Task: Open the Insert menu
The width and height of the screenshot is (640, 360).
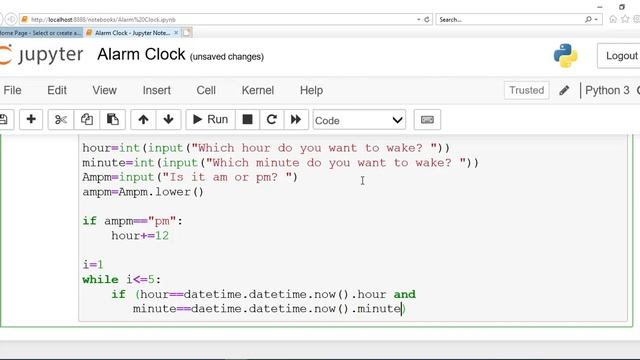Action: [157, 90]
